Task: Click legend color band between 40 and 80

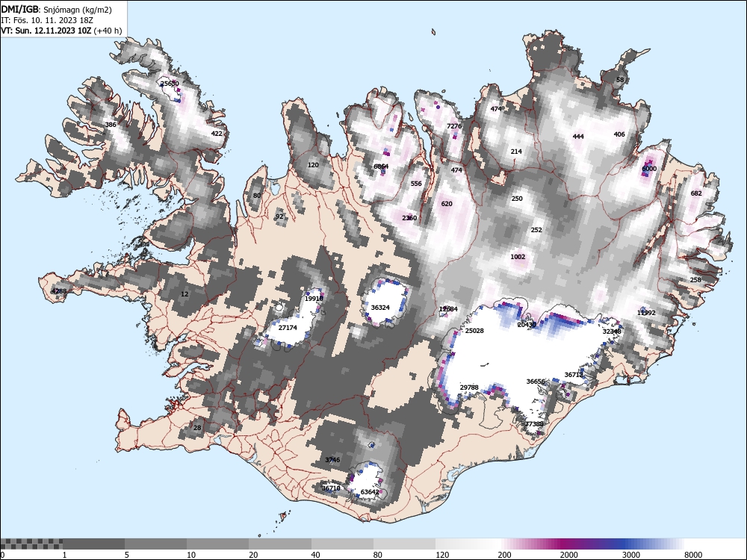Action: point(343,544)
